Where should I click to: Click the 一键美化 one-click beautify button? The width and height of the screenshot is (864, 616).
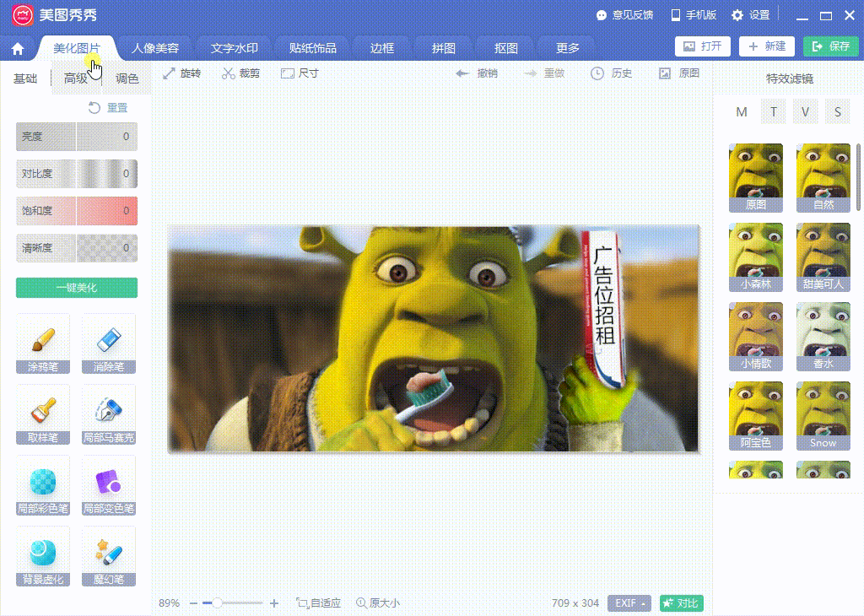coord(77,288)
